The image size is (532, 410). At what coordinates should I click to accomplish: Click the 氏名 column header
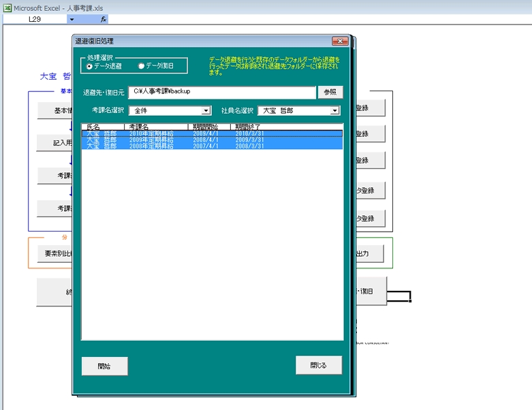point(103,127)
